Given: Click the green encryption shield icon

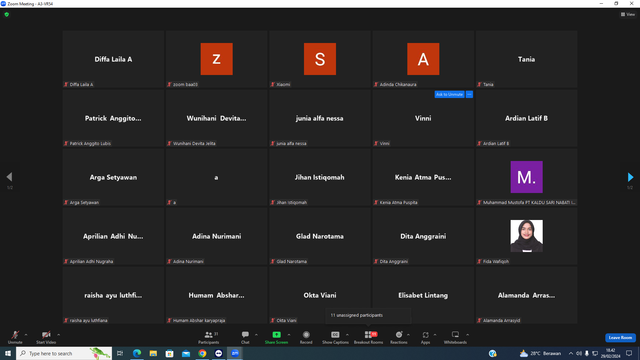Looking at the screenshot, I should coord(7,14).
